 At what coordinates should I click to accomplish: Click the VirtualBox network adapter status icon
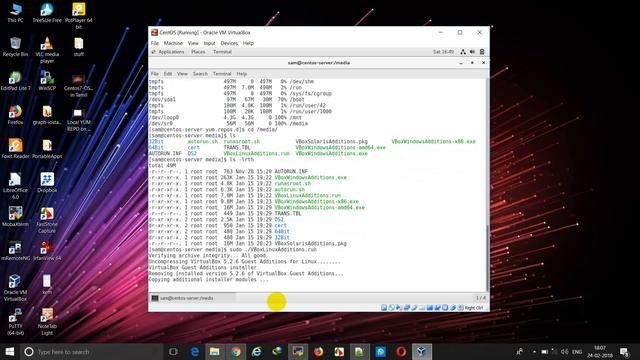point(407,308)
